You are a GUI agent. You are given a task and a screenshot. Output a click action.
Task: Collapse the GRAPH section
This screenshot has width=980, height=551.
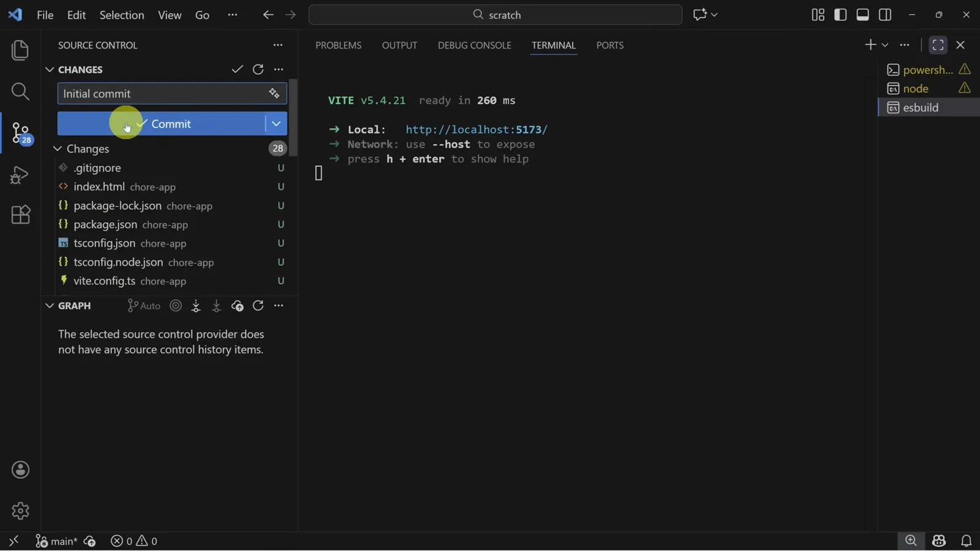tap(50, 305)
